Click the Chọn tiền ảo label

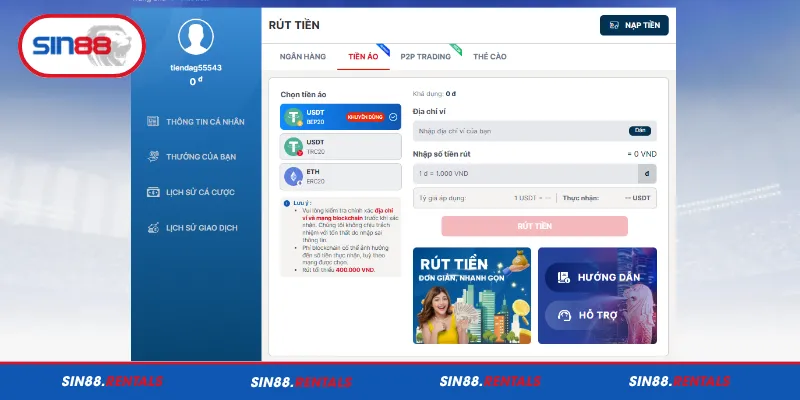click(x=303, y=94)
